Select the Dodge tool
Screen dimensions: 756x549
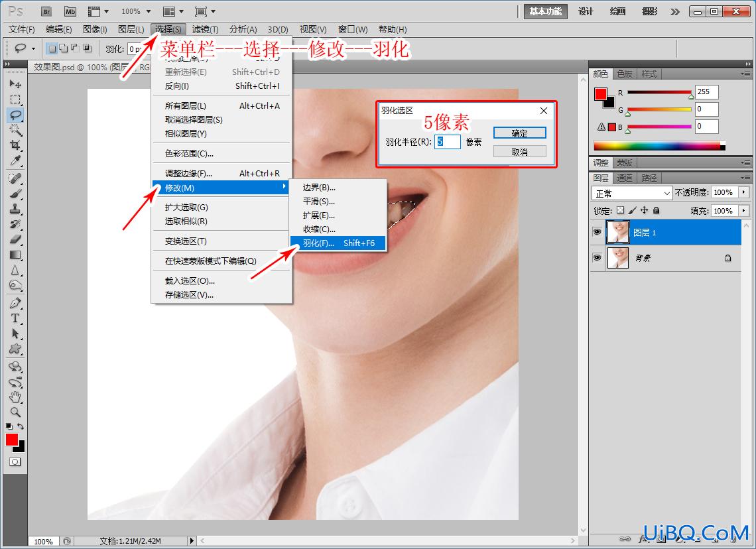tap(15, 285)
